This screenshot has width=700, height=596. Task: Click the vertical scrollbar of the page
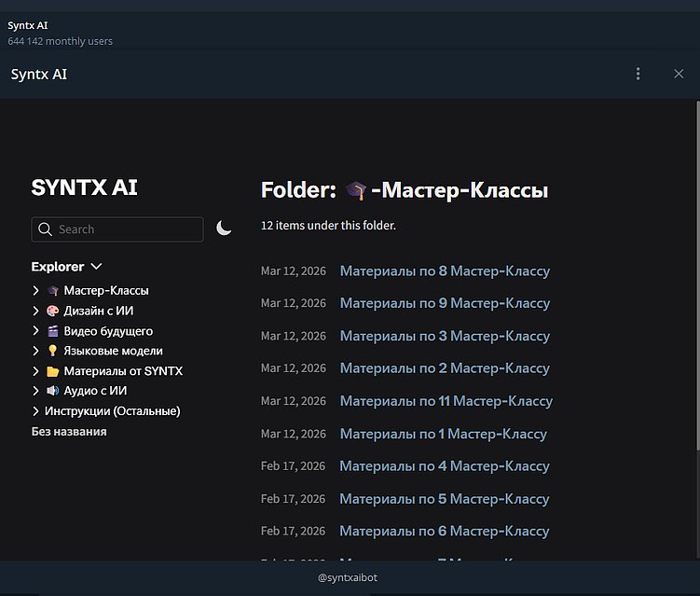(698, 275)
